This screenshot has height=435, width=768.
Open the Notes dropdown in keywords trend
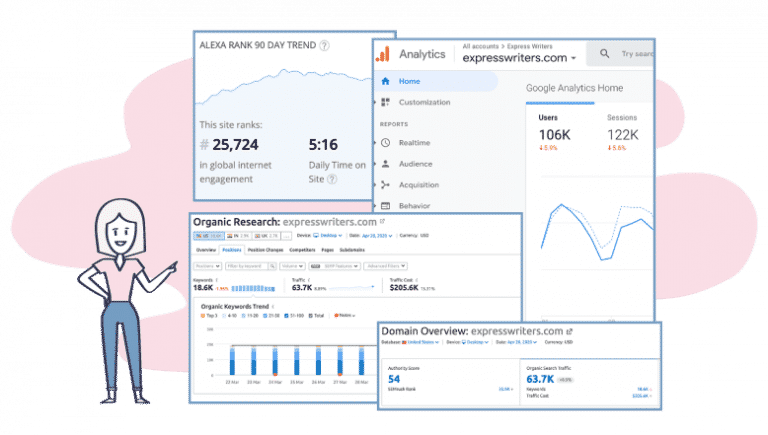[x=345, y=315]
